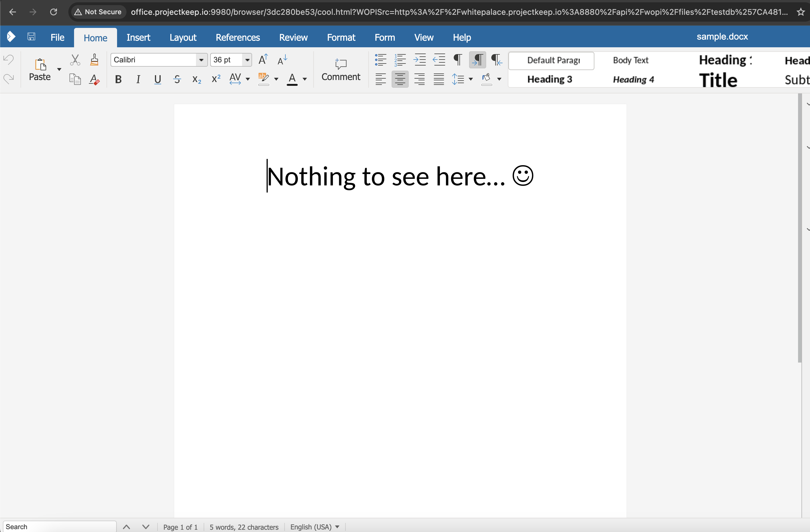Viewport: 810px width, 532px height.
Task: Click the Increase Font Size icon
Action: 263,60
